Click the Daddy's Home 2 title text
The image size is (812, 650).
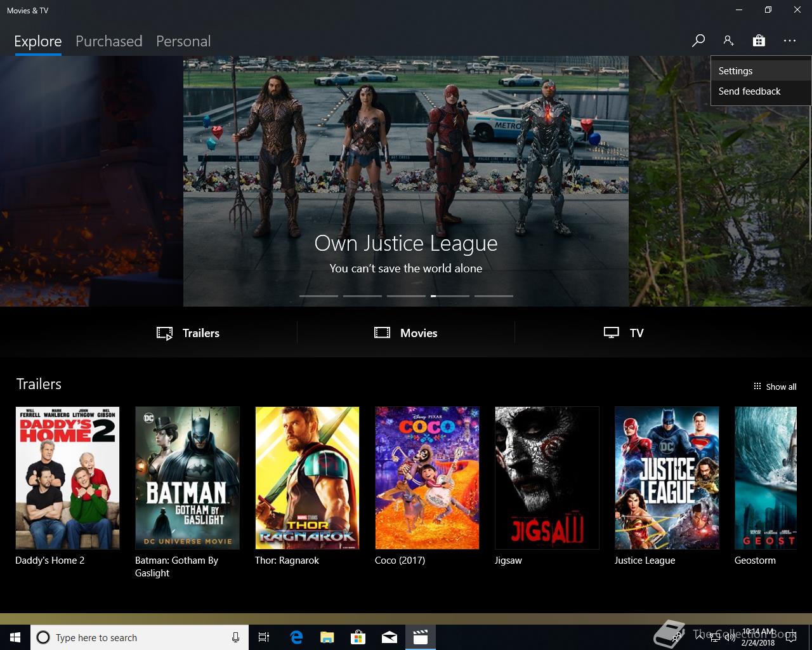click(x=49, y=560)
